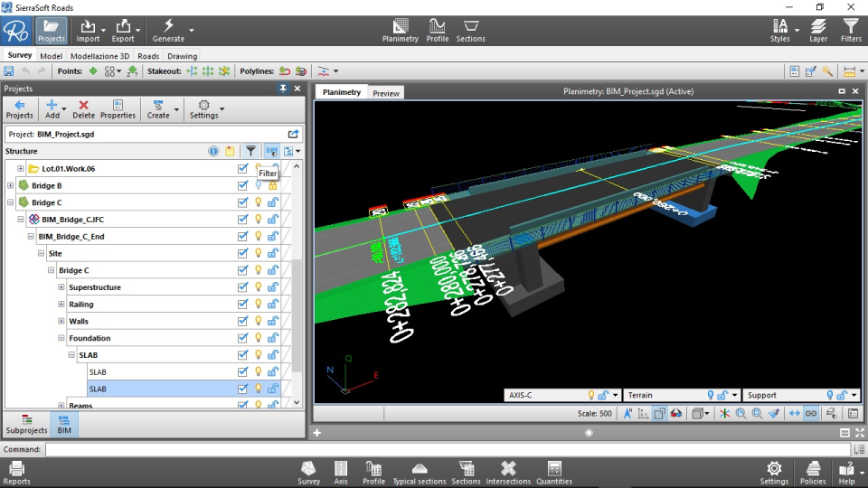Collapse the Foundation tree node
The height and width of the screenshot is (488, 868).
pos(61,339)
